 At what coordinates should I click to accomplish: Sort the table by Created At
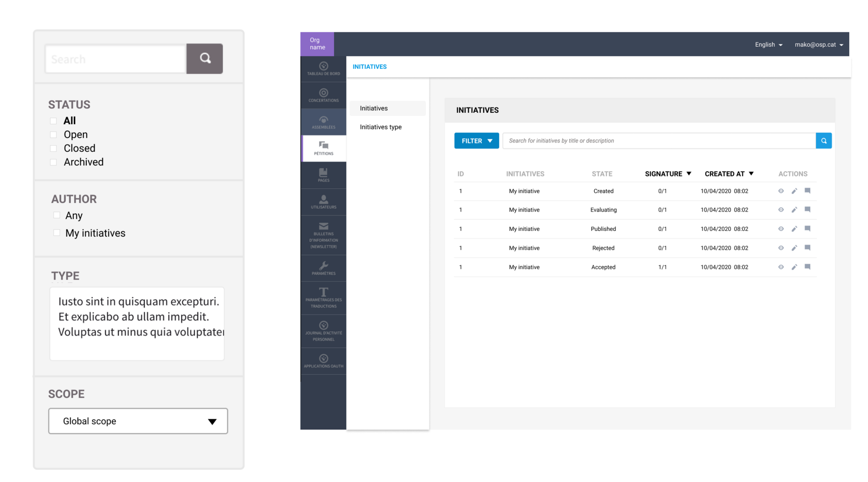pos(729,174)
